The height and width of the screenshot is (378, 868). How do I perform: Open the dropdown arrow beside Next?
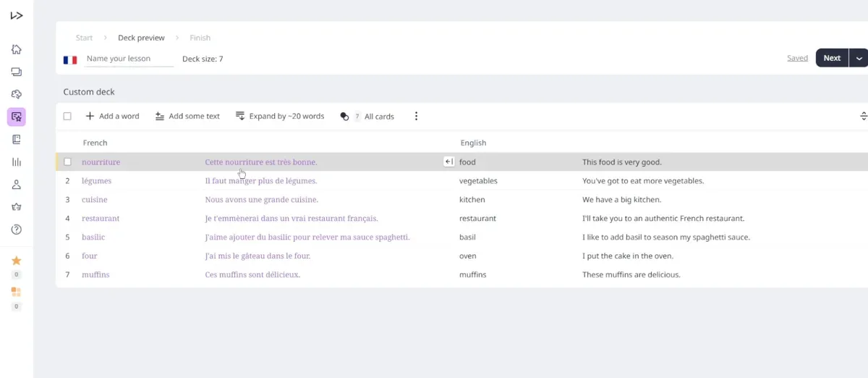[x=859, y=58]
